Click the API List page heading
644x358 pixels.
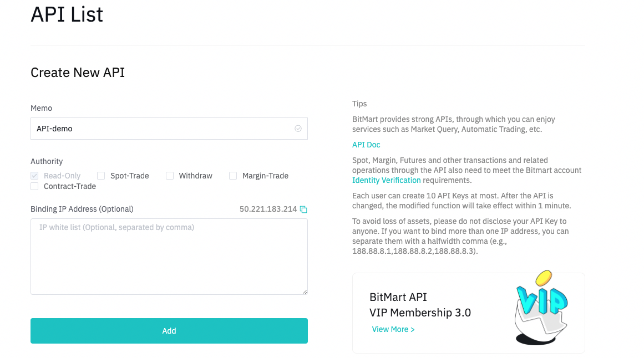(67, 14)
